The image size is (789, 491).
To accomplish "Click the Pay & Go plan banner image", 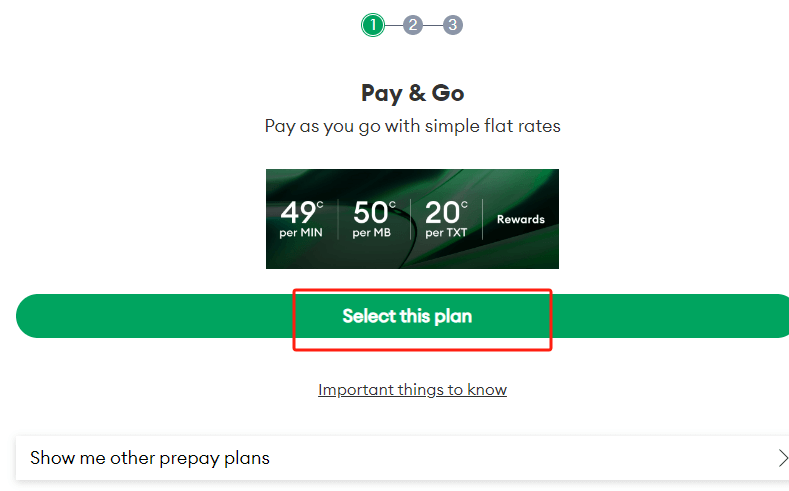I will pyautogui.click(x=412, y=250).
